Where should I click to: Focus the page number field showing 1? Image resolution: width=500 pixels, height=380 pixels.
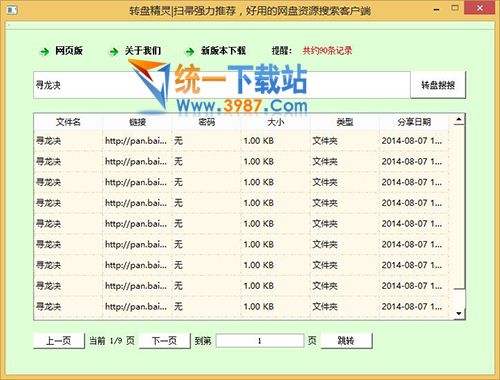coord(260,341)
